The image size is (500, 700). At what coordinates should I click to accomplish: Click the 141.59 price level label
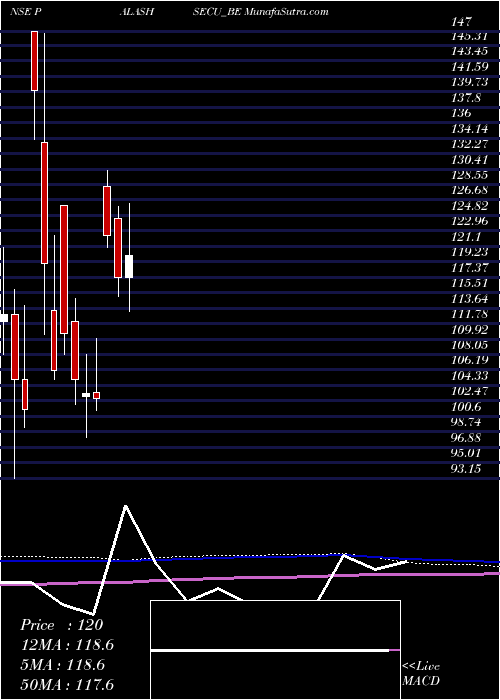[470, 67]
